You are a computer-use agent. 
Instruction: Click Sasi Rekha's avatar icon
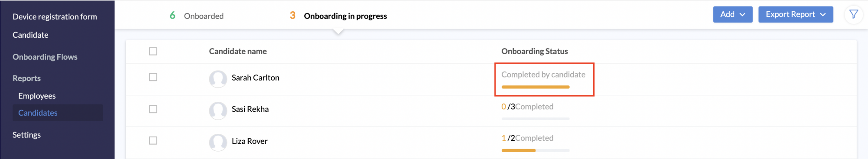coord(218,110)
